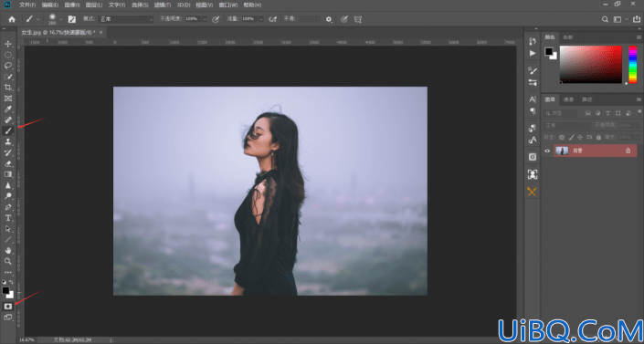This screenshot has height=344, width=644.
Task: Select the Lasso tool
Action: pos(8,66)
